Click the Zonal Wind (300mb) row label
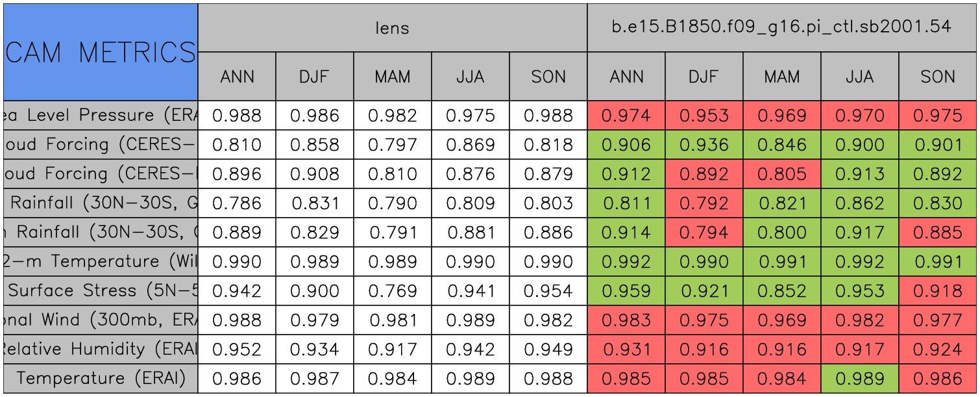This screenshot has height=397, width=980. coord(101,320)
